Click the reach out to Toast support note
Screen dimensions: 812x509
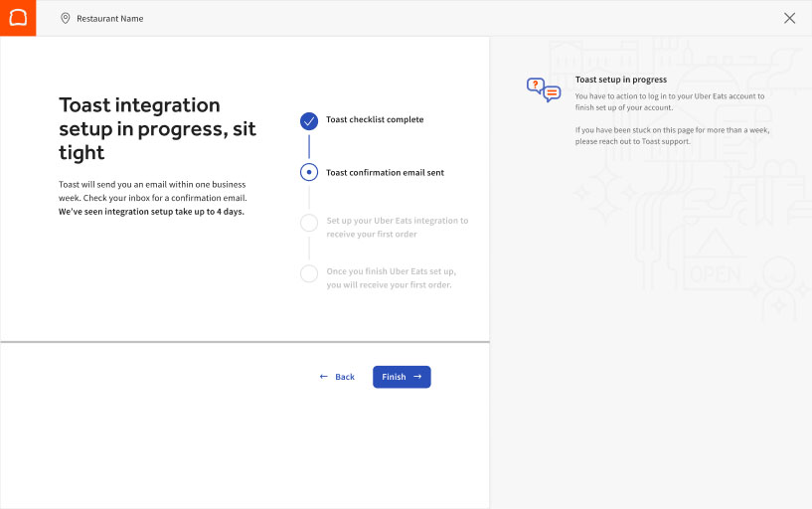672,135
